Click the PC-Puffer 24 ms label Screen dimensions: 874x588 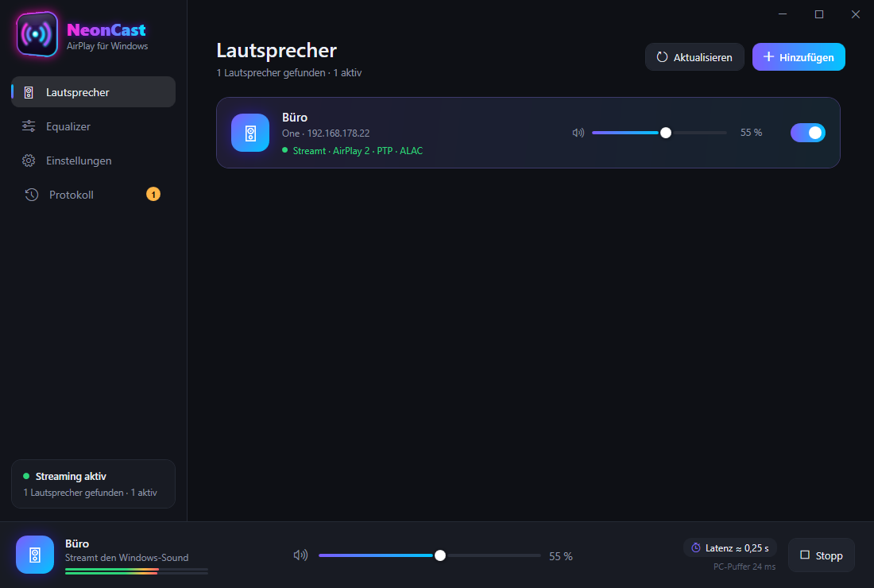click(x=744, y=567)
